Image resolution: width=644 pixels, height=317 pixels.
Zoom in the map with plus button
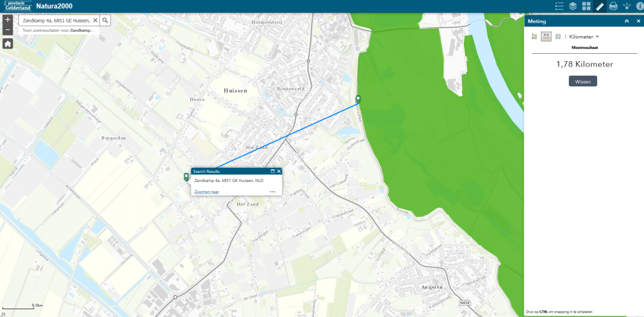coord(7,20)
